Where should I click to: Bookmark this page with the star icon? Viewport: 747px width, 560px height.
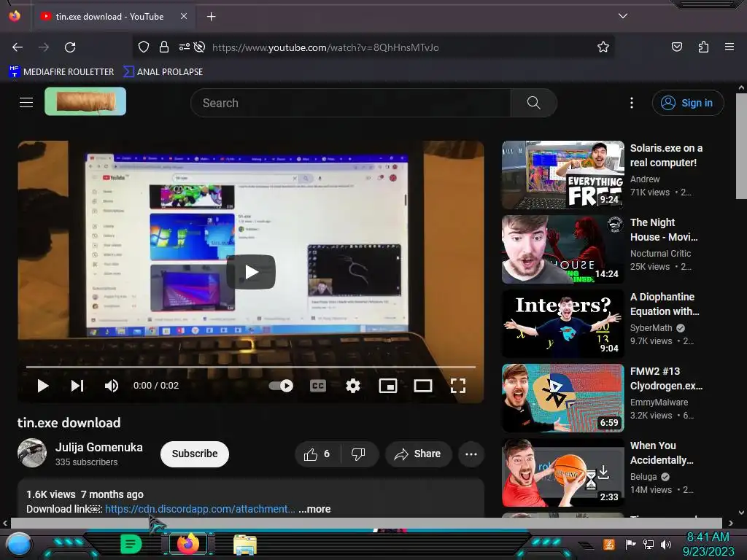[x=603, y=47]
